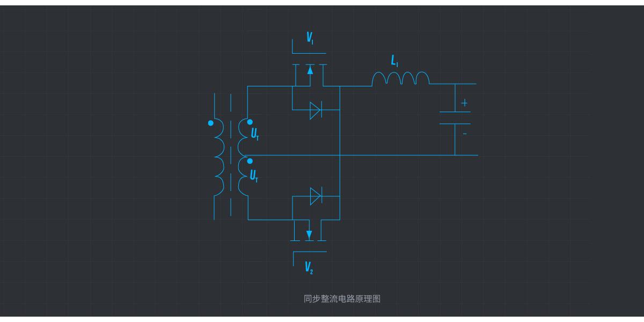Viewport: 644px width, 322px height.
Task: Select the lower diode symbol
Action: coord(316,196)
